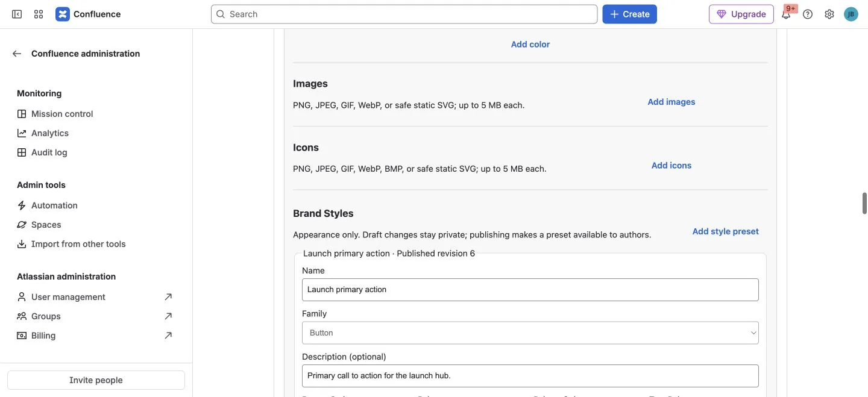Click the Mission control icon

pos(22,114)
